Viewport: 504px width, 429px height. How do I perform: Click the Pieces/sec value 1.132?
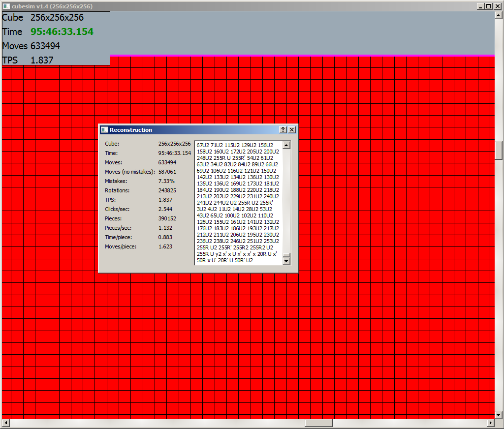[165, 227]
